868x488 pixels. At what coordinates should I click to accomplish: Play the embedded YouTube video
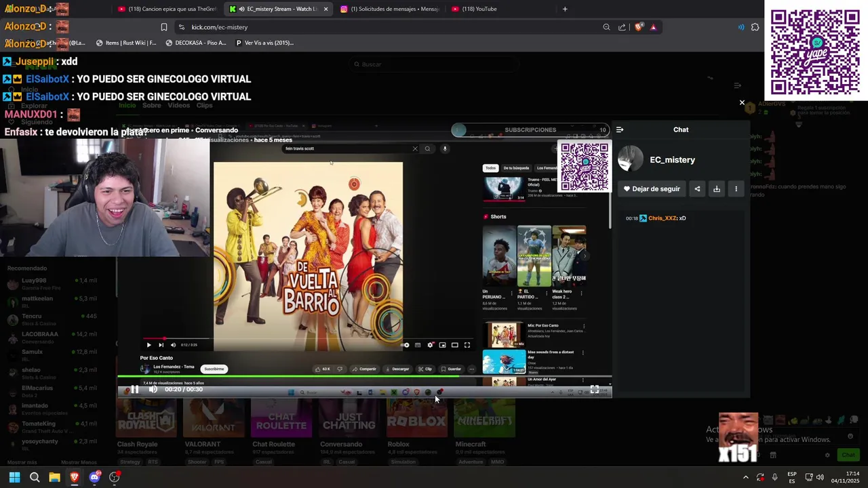tap(149, 345)
